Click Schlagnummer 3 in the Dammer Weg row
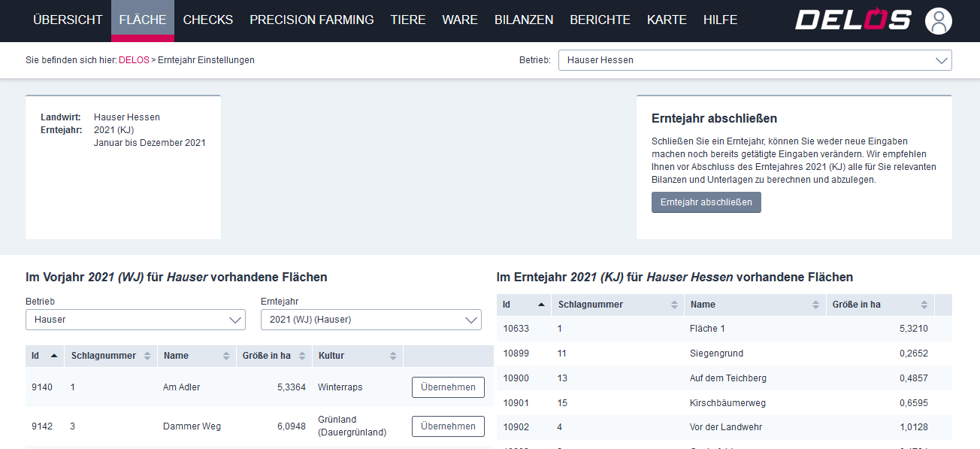980x449 pixels. tap(73, 426)
